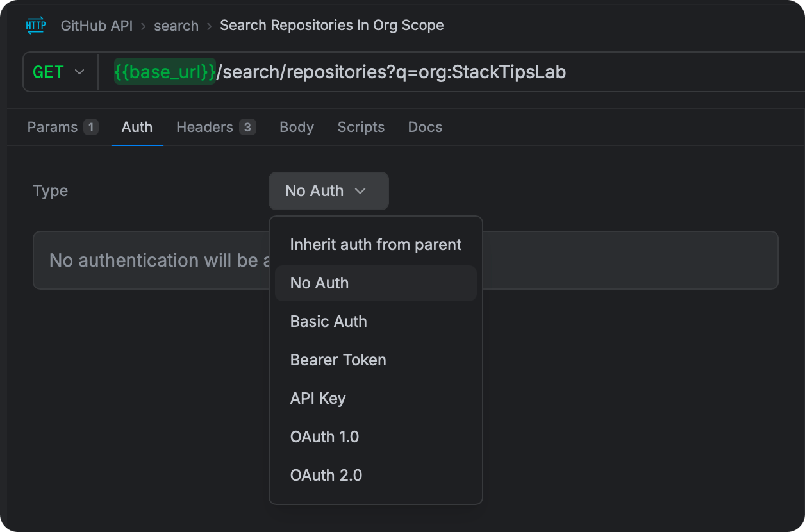The width and height of the screenshot is (805, 532).
Task: Click the request URL input field
Action: (x=452, y=72)
